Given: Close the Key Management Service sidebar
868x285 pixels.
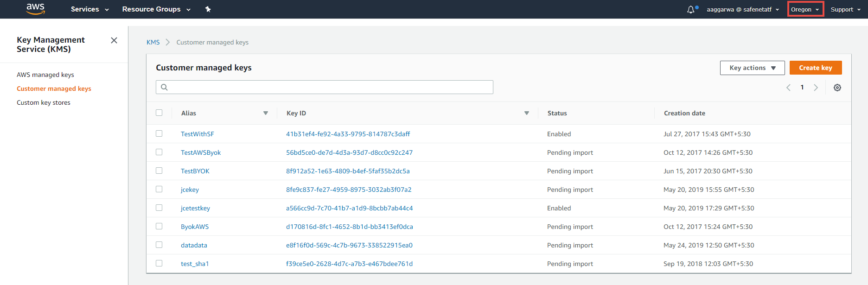Looking at the screenshot, I should [114, 40].
